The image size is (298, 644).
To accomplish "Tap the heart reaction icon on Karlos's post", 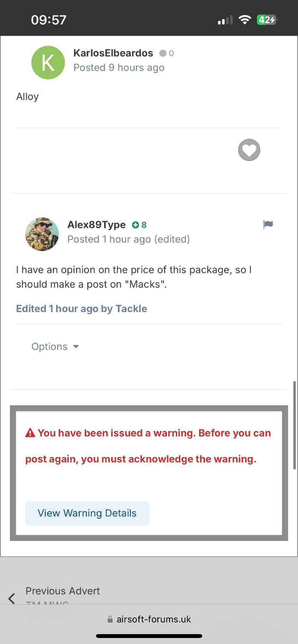I will pyautogui.click(x=249, y=150).
